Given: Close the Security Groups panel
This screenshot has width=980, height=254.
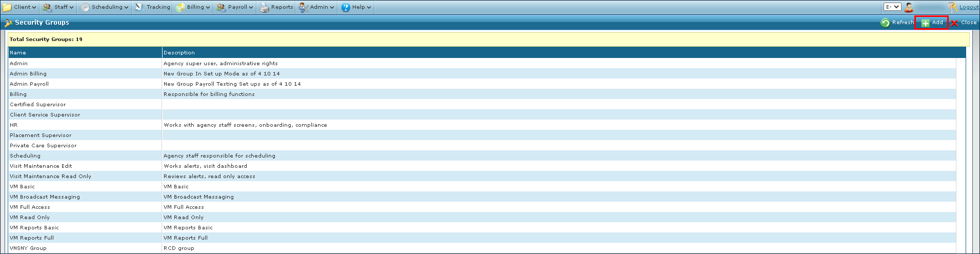Looking at the screenshot, I should tap(964, 23).
